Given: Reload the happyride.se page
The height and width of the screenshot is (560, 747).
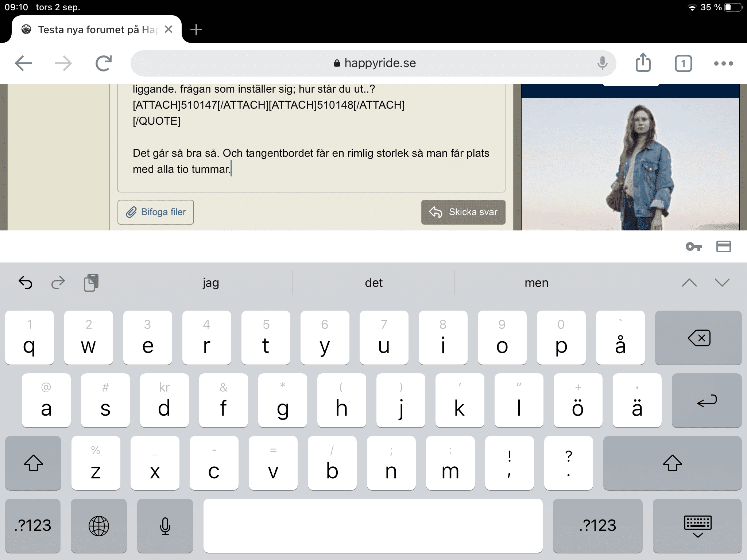Looking at the screenshot, I should (x=104, y=63).
